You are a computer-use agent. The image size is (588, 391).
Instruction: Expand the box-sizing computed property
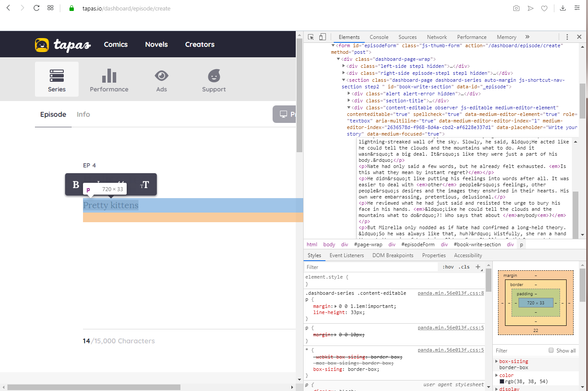[497, 361]
